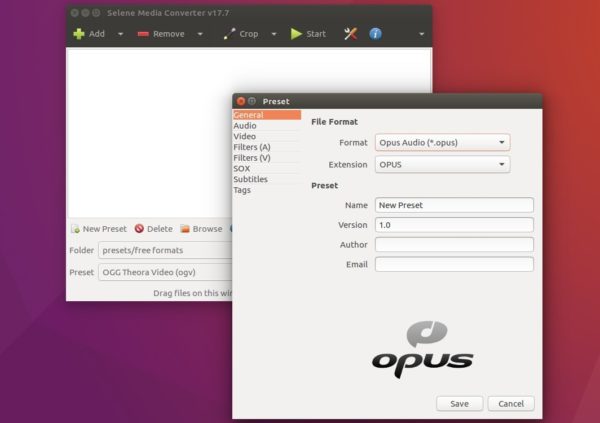Click the Folder field showing presets/free formats
This screenshot has height=423, width=600.
pos(165,250)
